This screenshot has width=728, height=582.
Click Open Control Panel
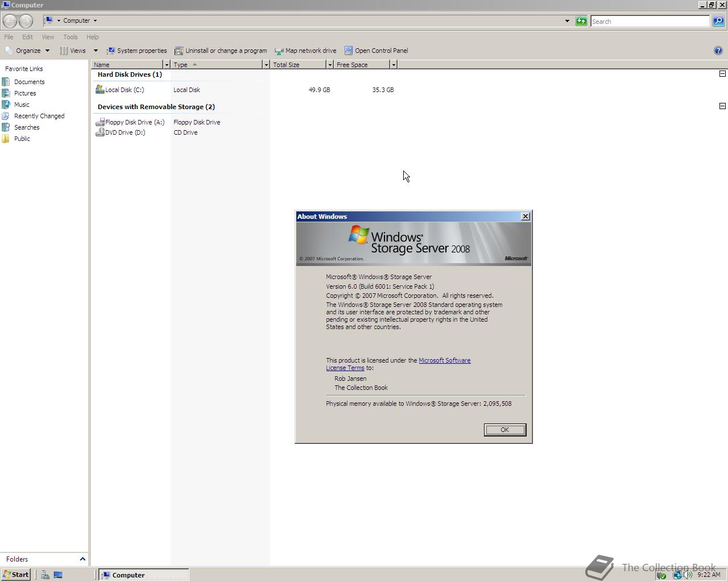point(376,51)
